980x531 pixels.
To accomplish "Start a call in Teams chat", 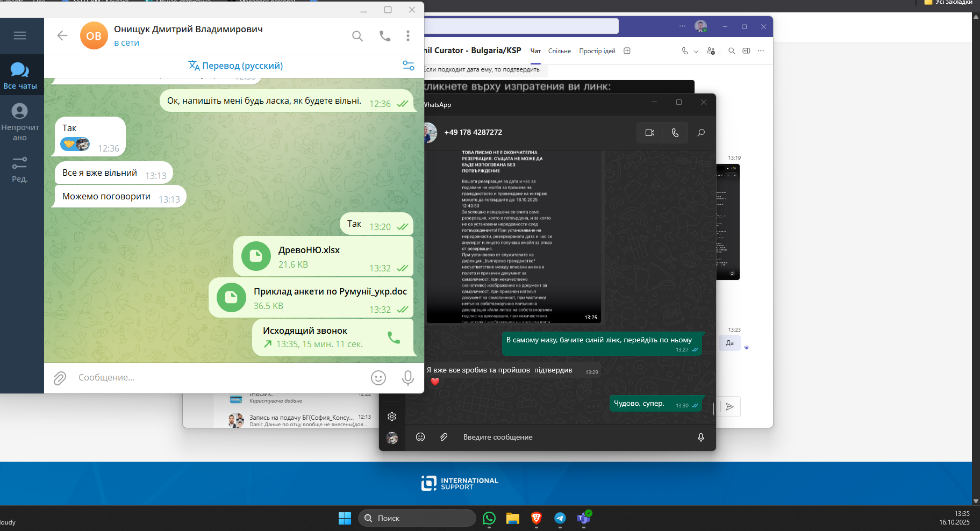I will (685, 51).
